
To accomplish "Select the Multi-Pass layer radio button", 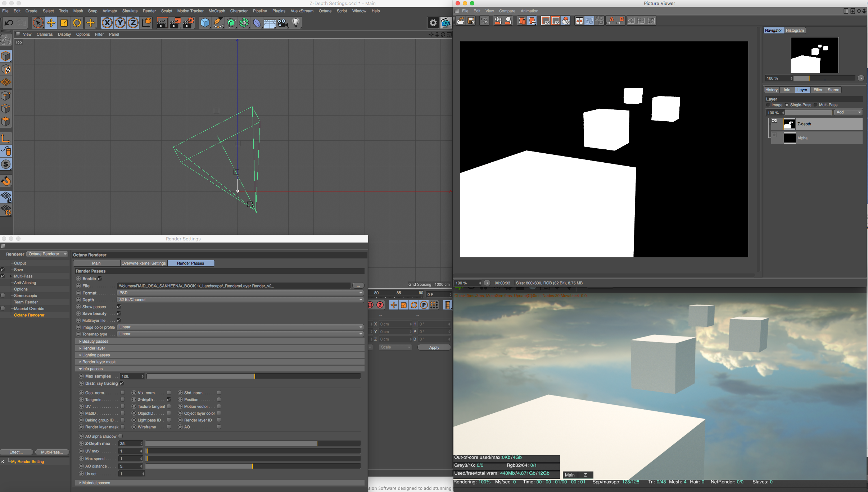I will [x=815, y=105].
